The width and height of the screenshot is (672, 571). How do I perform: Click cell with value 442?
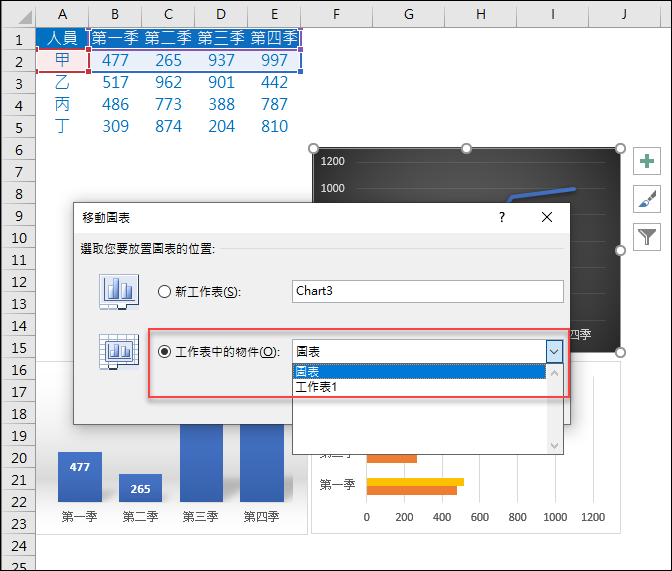click(x=274, y=82)
